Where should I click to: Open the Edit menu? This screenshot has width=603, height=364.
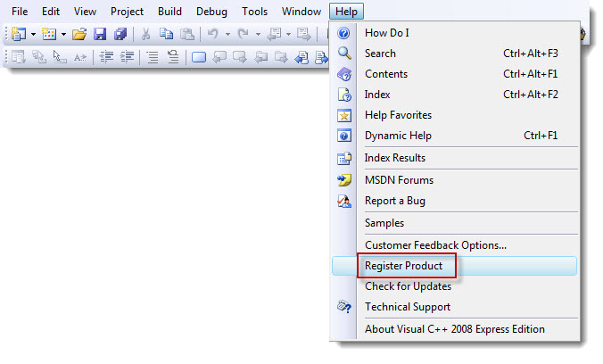(x=51, y=12)
